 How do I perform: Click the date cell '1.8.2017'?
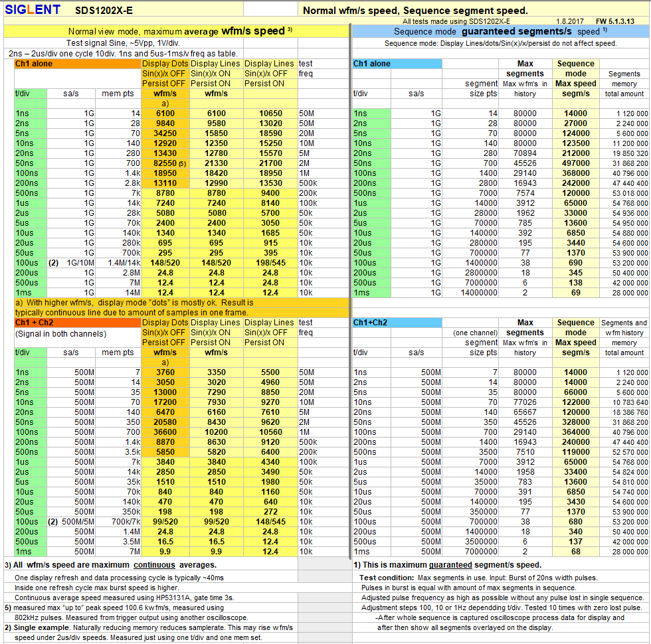[570, 21]
